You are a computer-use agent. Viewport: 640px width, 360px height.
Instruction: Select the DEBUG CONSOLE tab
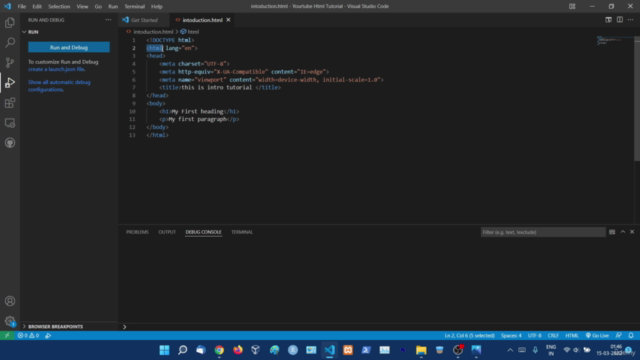[x=203, y=232]
